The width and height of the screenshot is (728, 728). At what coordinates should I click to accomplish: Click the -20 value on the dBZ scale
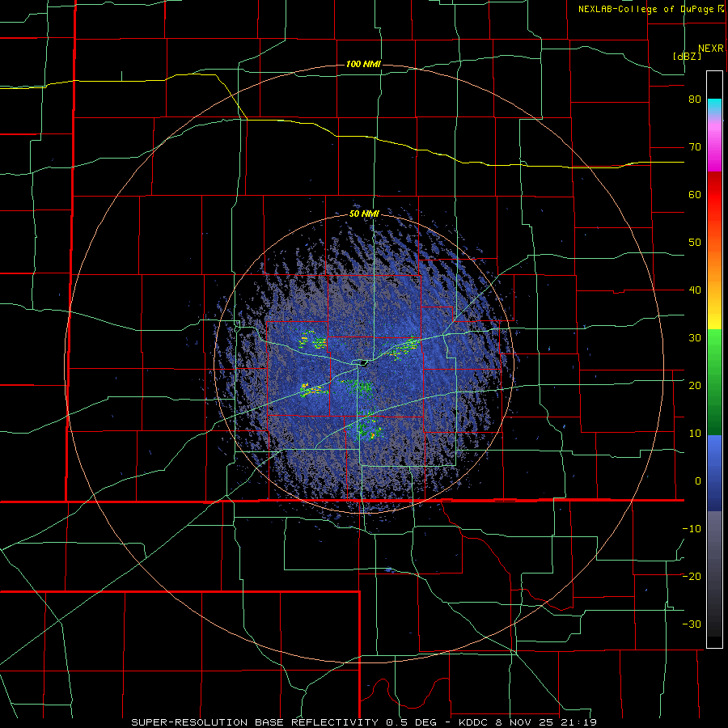[692, 577]
